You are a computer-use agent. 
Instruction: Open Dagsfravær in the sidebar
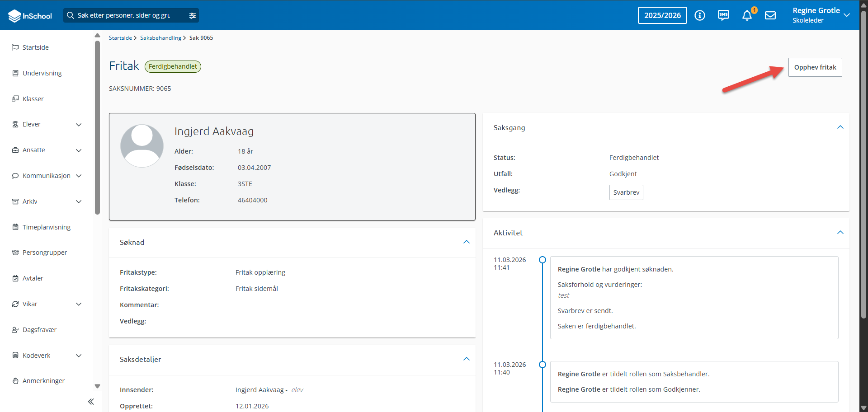pos(39,330)
